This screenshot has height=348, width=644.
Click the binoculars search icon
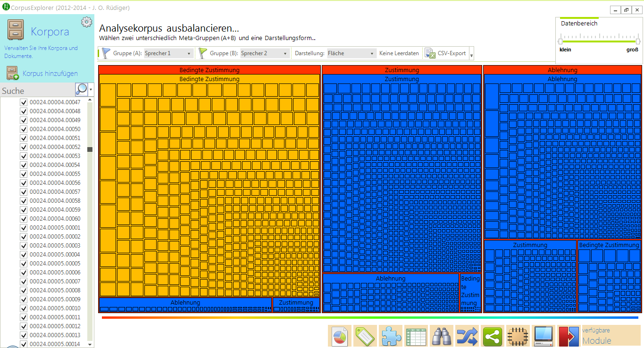click(442, 336)
